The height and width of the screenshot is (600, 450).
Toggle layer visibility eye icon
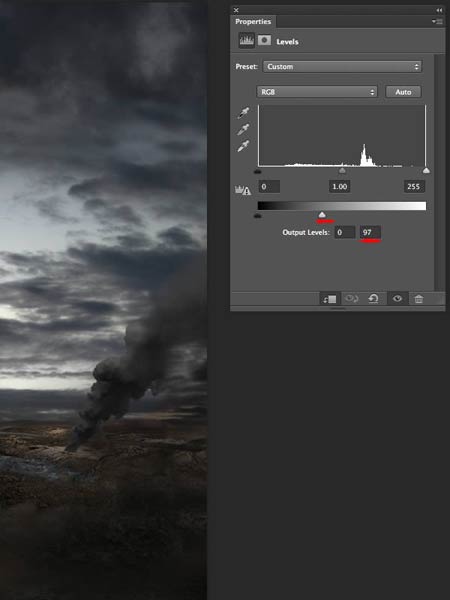coord(397,298)
